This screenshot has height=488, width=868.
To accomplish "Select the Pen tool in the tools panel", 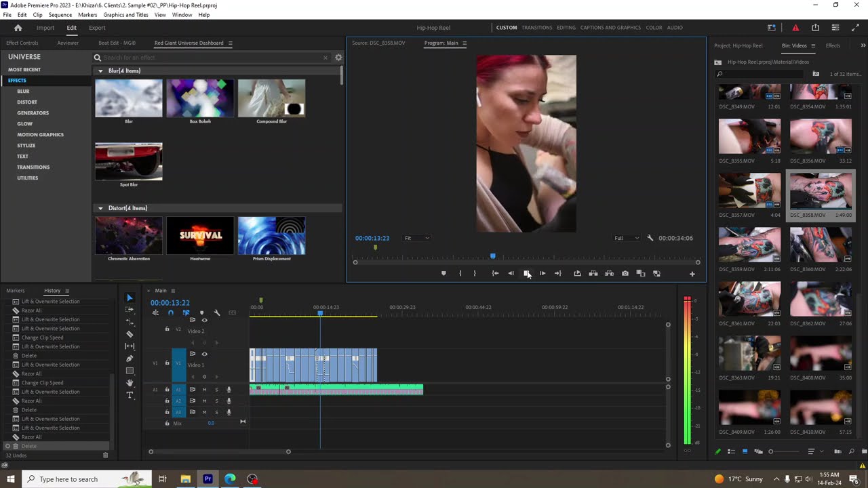I will 130,359.
